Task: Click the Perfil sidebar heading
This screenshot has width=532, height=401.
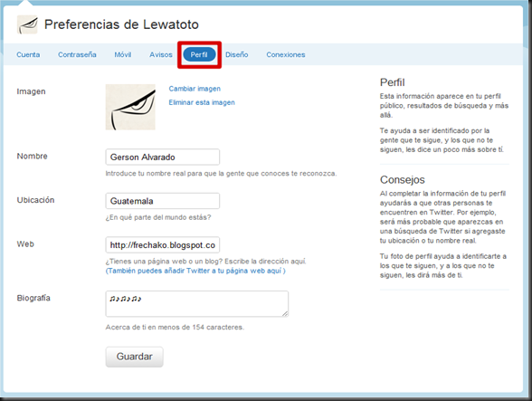Action: 393,82
